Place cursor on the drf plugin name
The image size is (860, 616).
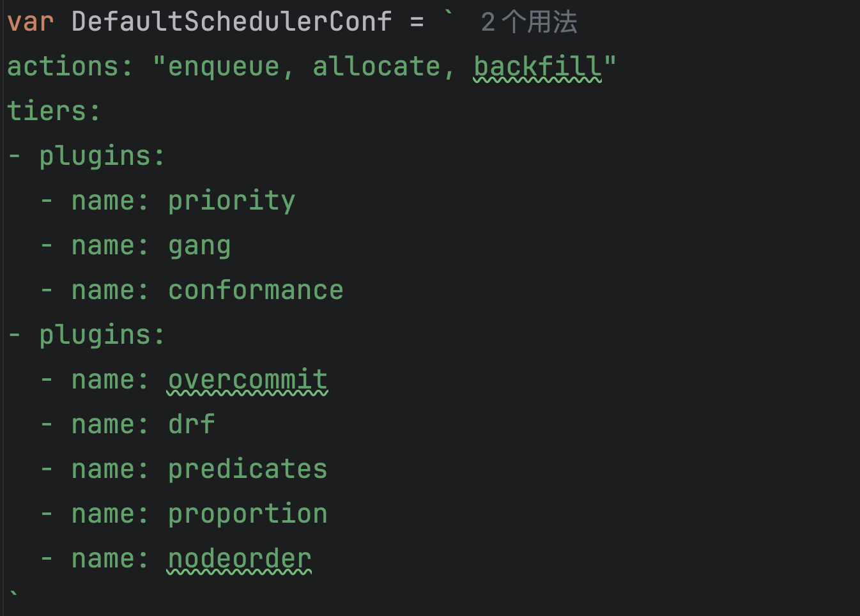pos(191,424)
